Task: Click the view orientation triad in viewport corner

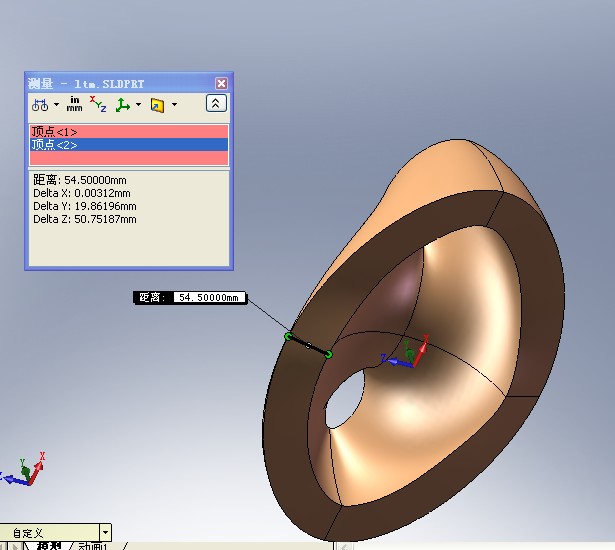Action: 23,469
